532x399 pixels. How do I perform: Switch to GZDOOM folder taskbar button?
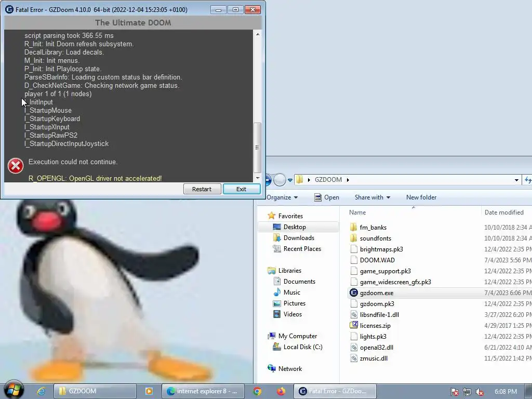[95, 391]
